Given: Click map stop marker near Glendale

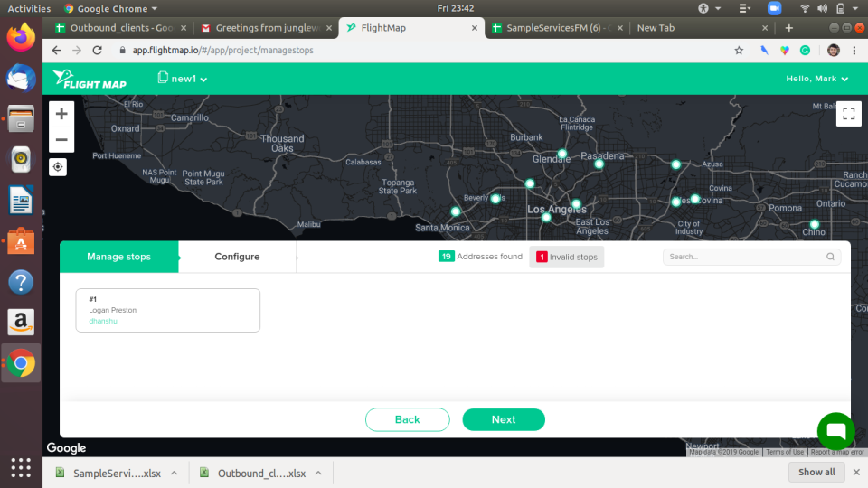Looking at the screenshot, I should pos(562,154).
